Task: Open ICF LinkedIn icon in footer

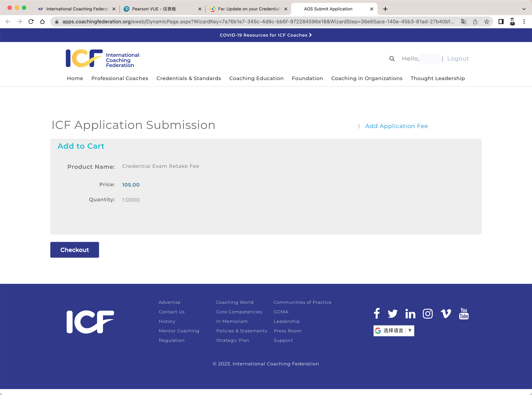Action: point(410,313)
